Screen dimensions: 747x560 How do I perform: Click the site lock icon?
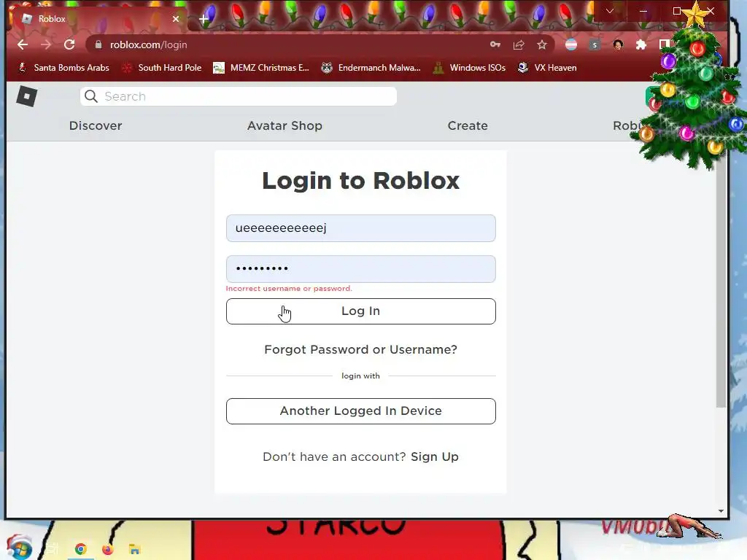[98, 44]
